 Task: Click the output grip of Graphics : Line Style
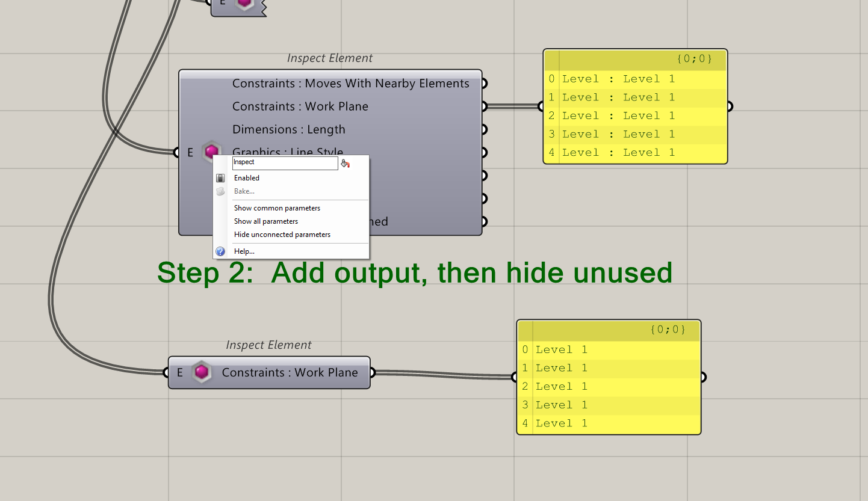(483, 152)
